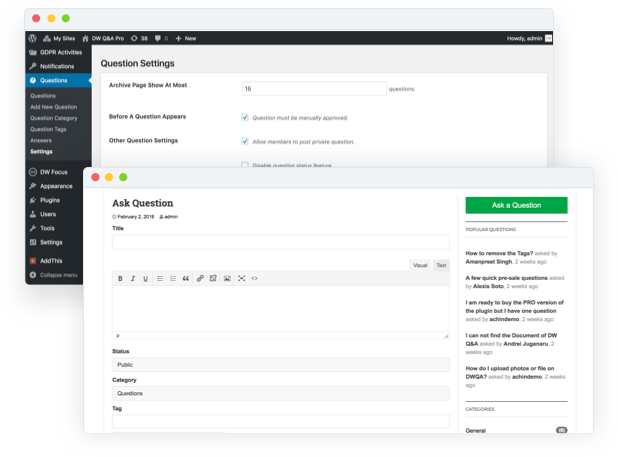Open My Sites in the admin bar
618x457 pixels.
(59, 38)
